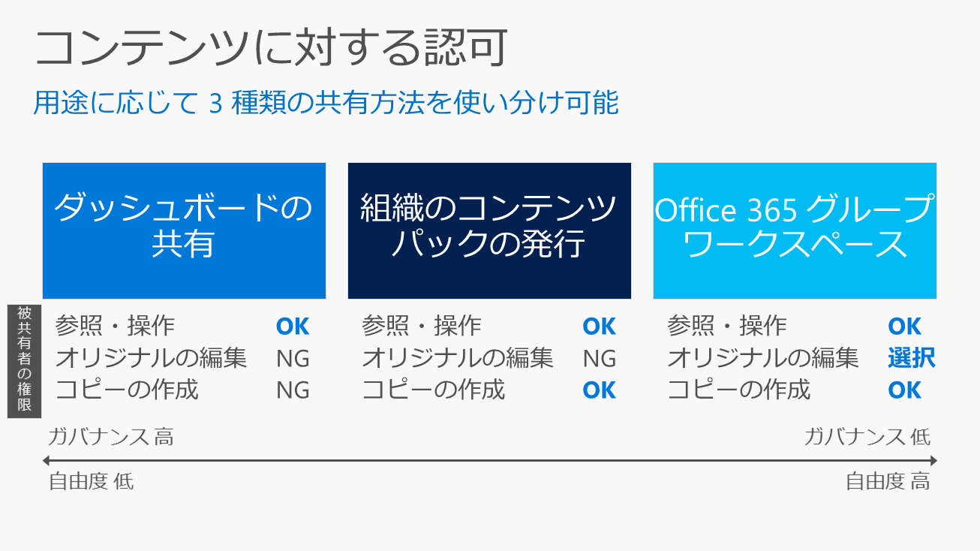Select the 組織のコンテンツパックの発行 dark box
The width and height of the screenshot is (980, 551).
tap(489, 230)
